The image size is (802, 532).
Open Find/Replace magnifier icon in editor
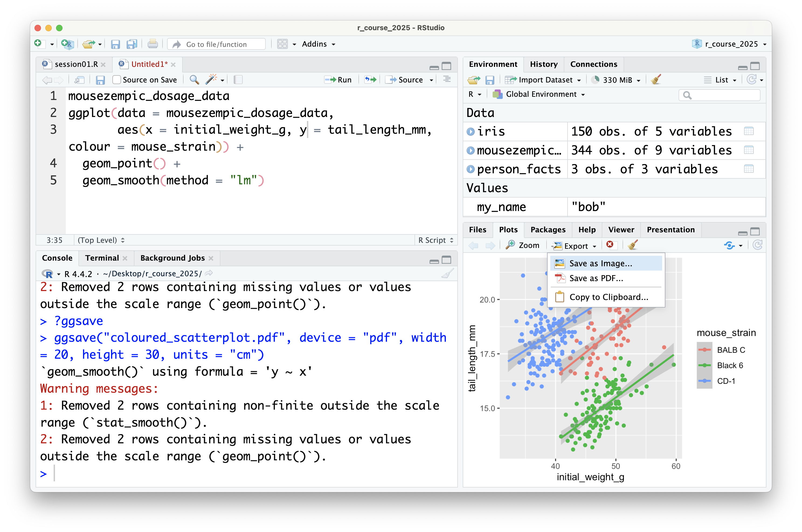tap(194, 80)
